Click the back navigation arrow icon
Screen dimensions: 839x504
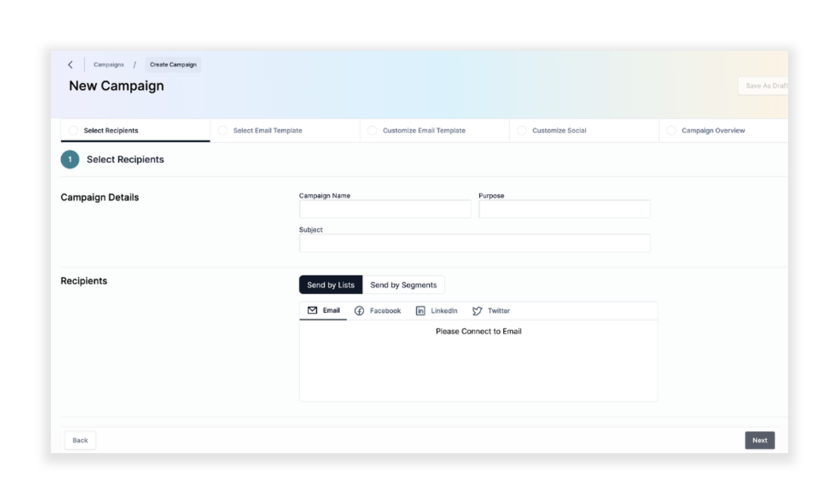pyautogui.click(x=71, y=64)
